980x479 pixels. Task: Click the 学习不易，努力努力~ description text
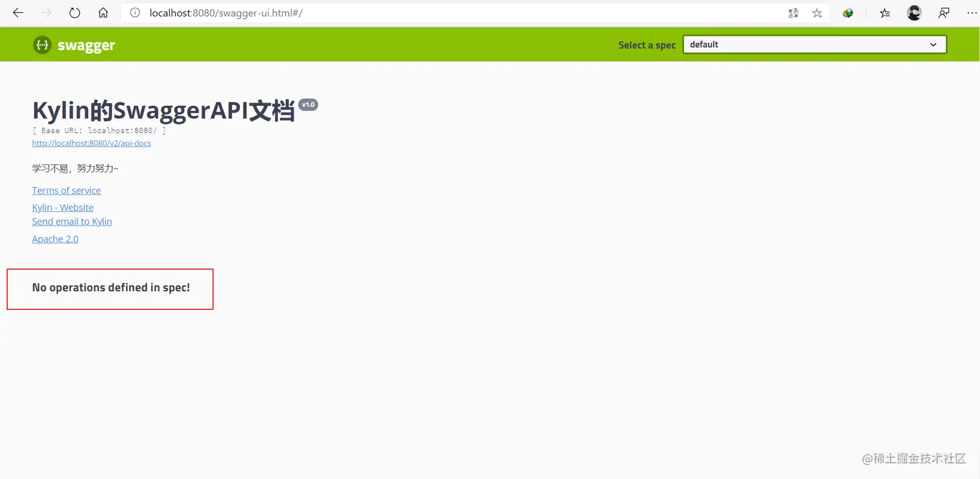point(75,169)
